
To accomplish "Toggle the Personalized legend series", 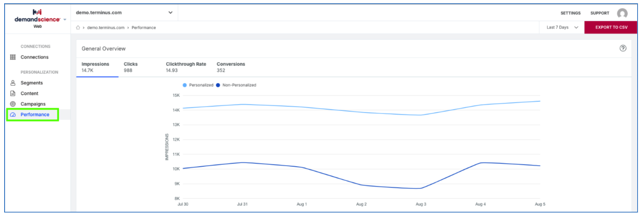I will pyautogui.click(x=198, y=85).
